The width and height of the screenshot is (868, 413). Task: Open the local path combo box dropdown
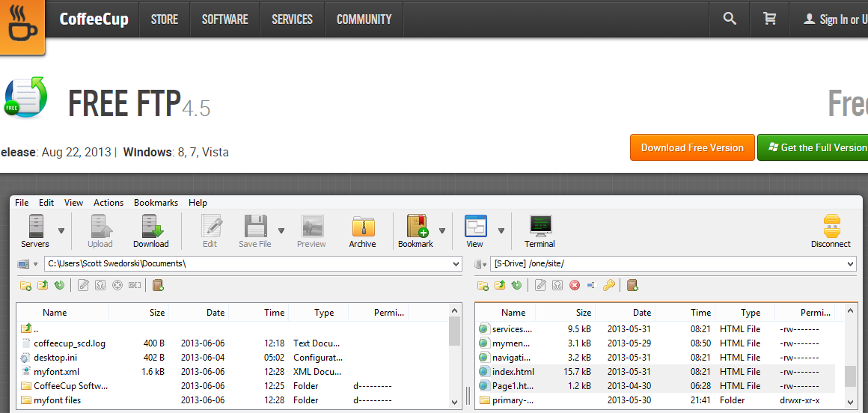pyautogui.click(x=456, y=264)
